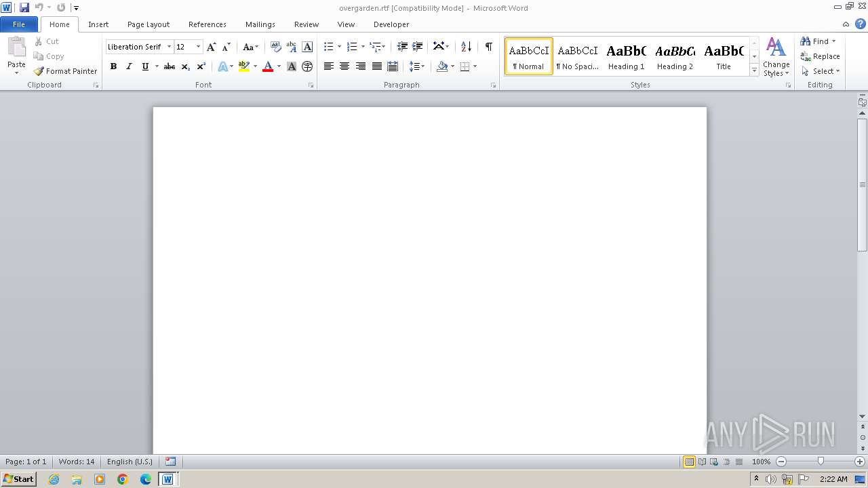
Task: Open Font dialog launcher
Action: (x=311, y=85)
